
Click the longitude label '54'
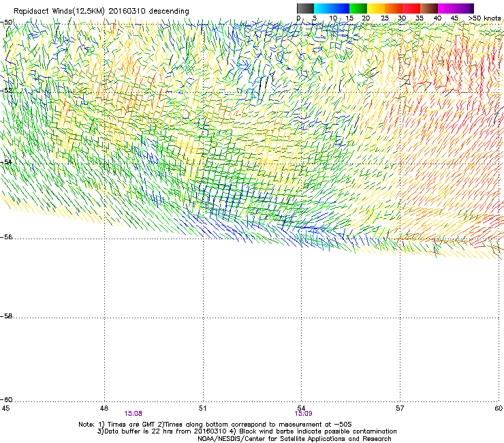pyautogui.click(x=301, y=408)
